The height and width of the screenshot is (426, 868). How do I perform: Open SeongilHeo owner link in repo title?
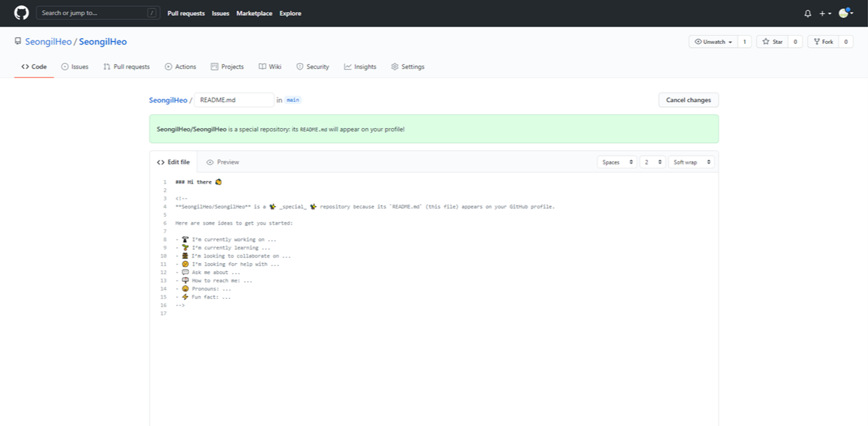(49, 42)
